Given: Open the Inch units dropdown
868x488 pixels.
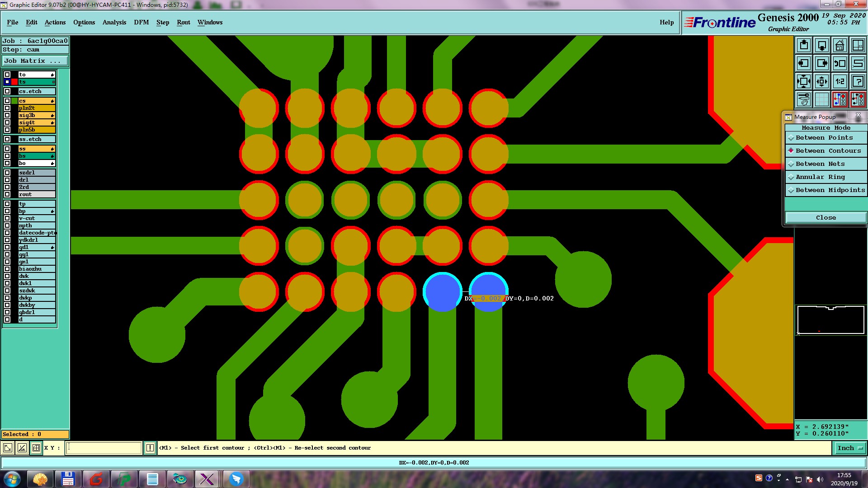Looking at the screenshot, I should 850,448.
